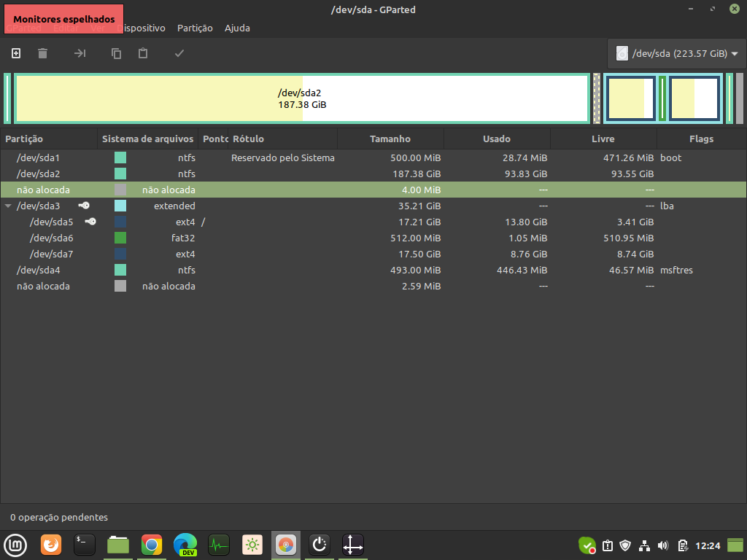Click the four-arrows move taskbar icon

coord(353,545)
